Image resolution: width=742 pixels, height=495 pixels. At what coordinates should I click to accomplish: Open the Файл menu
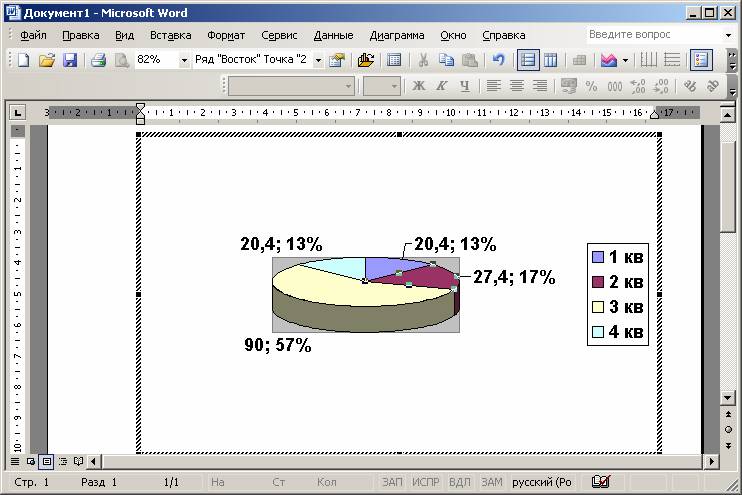[x=33, y=35]
